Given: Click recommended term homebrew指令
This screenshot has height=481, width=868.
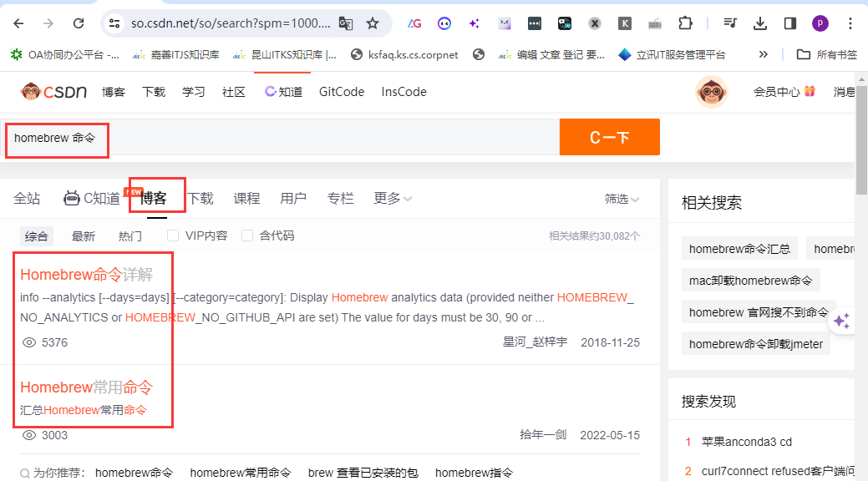Looking at the screenshot, I should click(474, 473).
